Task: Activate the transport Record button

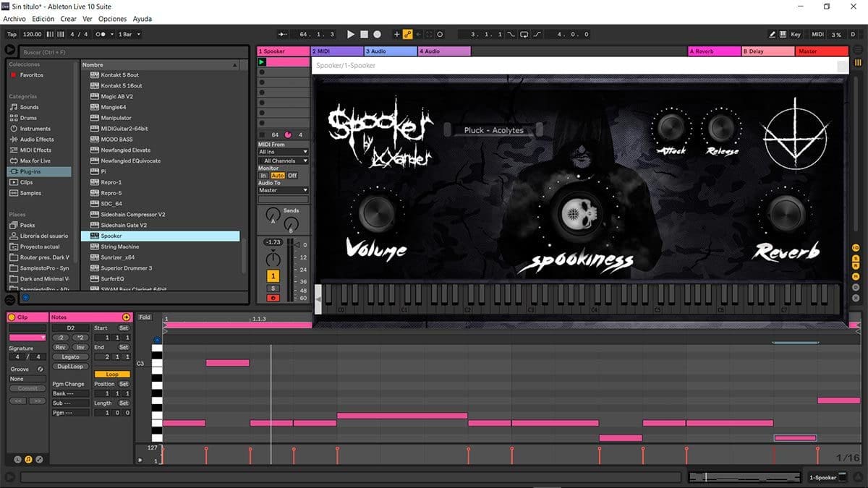Action: [x=377, y=34]
